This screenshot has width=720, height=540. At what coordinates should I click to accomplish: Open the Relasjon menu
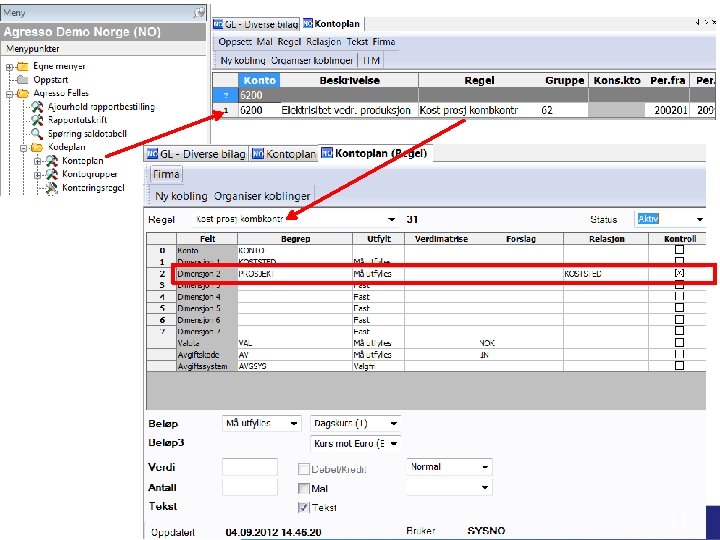click(x=324, y=42)
